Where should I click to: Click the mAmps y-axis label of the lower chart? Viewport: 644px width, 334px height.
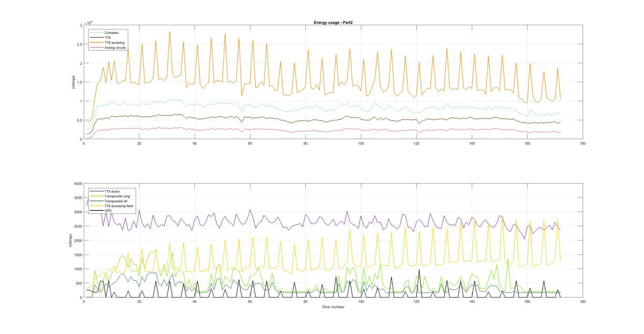pyautogui.click(x=70, y=241)
